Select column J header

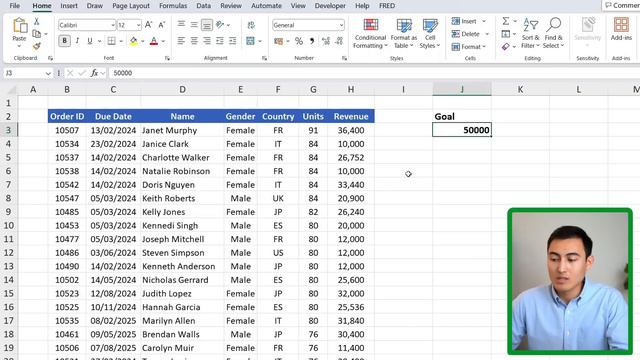tap(462, 89)
